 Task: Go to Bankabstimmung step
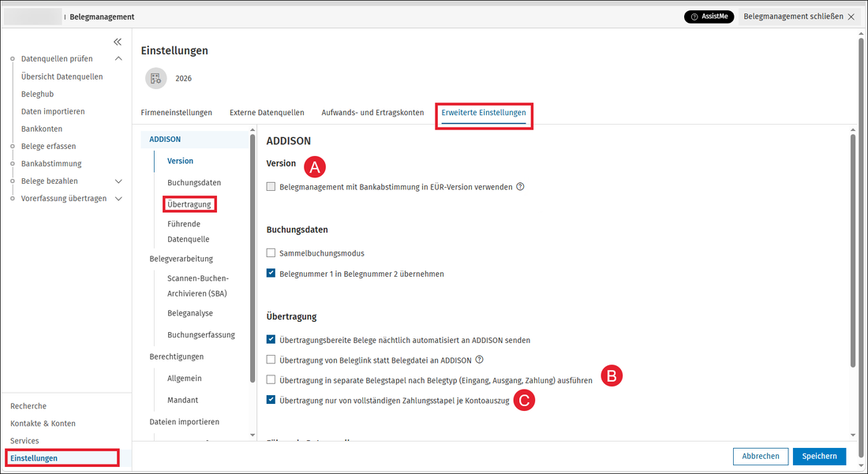(x=51, y=164)
